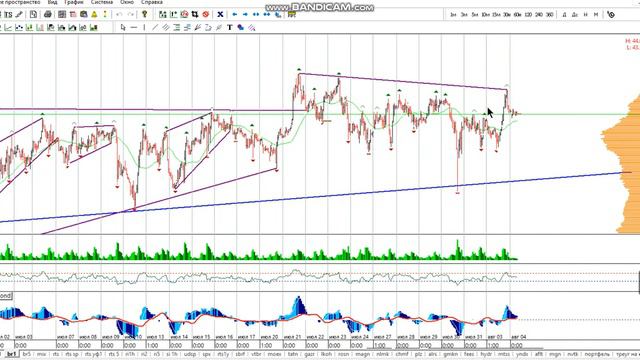Image resolution: width=640 pixels, height=360 pixels.
Task: Switch to 15-minute timeframe
Action: click(x=496, y=15)
